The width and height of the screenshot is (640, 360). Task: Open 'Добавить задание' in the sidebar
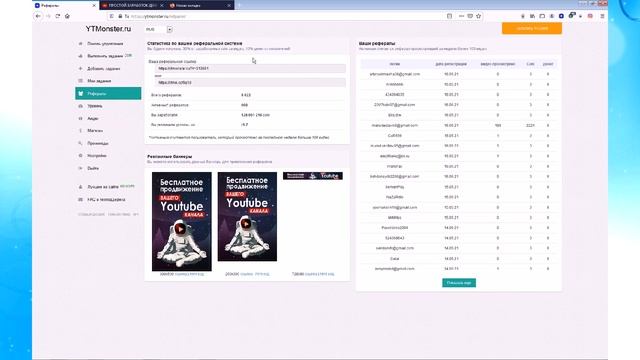104,69
